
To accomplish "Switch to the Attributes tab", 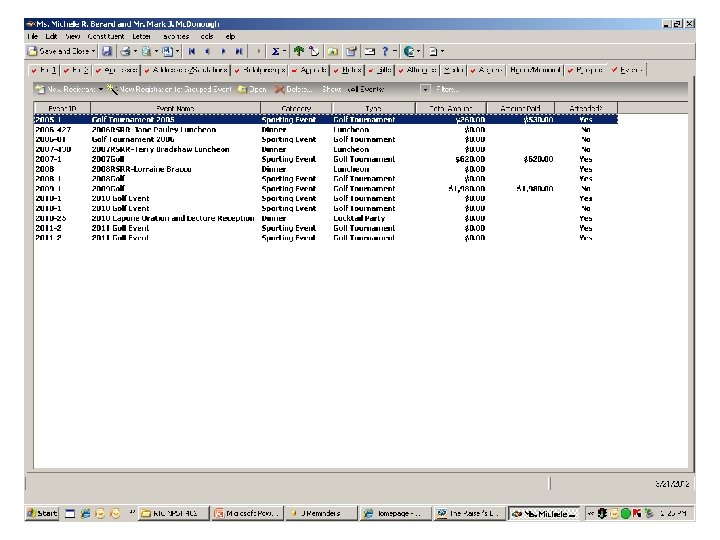I will 417,70.
